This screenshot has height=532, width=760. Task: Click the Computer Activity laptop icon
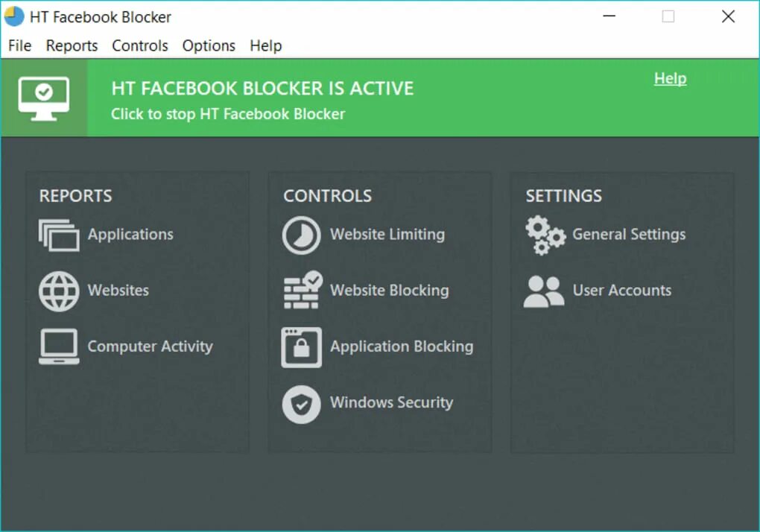pyautogui.click(x=59, y=346)
